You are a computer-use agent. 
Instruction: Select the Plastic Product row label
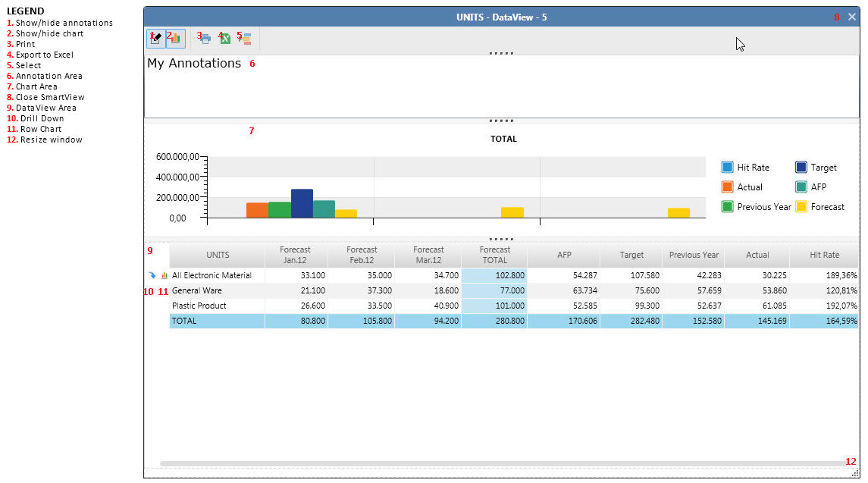[x=199, y=306]
